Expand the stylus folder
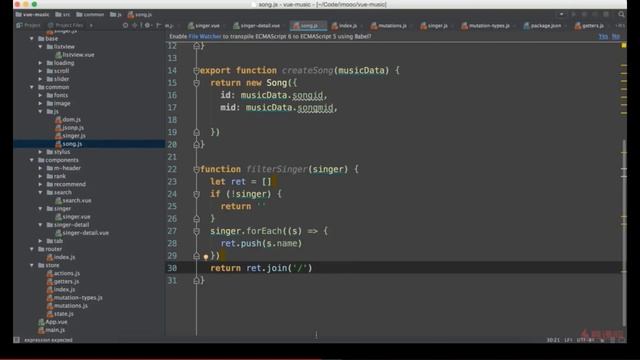 (x=40, y=152)
